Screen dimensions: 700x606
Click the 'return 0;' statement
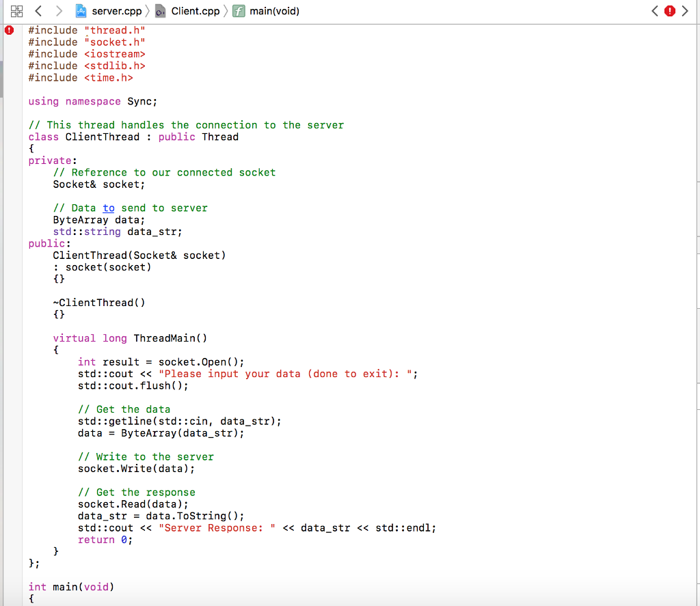105,540
